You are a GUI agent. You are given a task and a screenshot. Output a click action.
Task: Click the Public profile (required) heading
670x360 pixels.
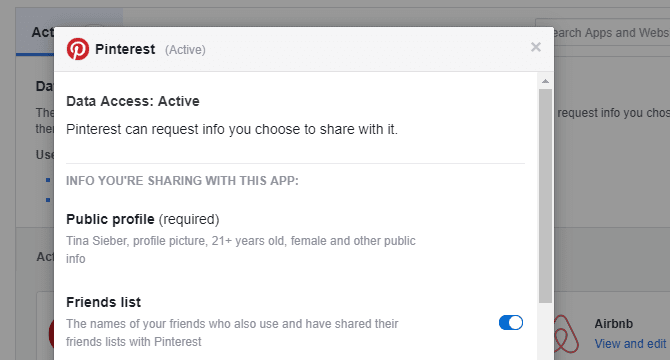[x=143, y=219]
